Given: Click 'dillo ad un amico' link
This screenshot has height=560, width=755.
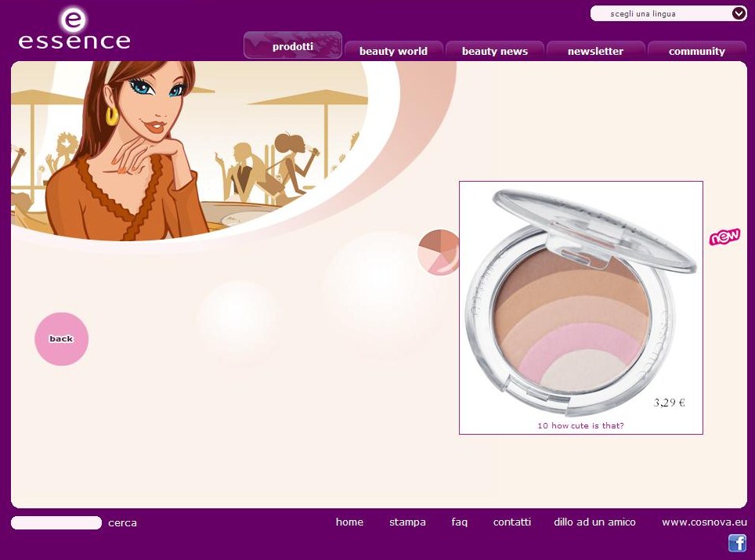Looking at the screenshot, I should pyautogui.click(x=594, y=522).
